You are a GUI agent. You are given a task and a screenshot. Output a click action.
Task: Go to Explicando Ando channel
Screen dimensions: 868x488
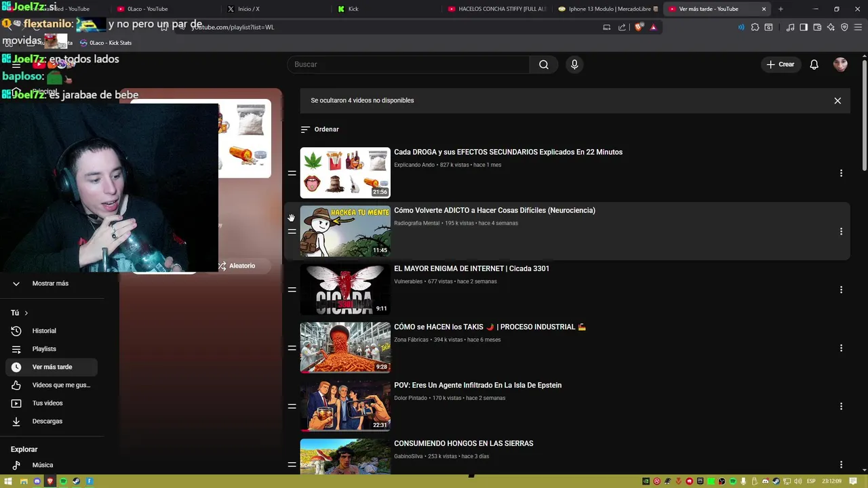coord(414,165)
